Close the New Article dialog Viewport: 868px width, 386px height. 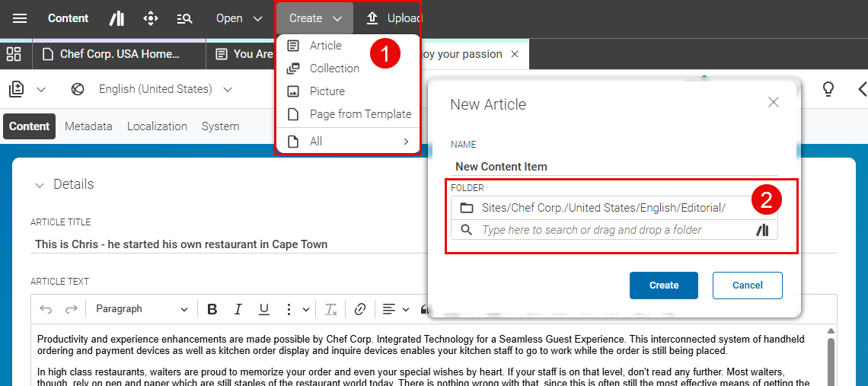(774, 103)
